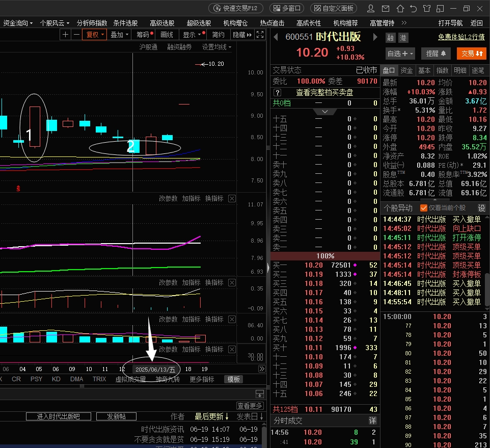Screen dimensions: 490x448
Task: Switch to 明细 tab
Action: [x=460, y=70]
